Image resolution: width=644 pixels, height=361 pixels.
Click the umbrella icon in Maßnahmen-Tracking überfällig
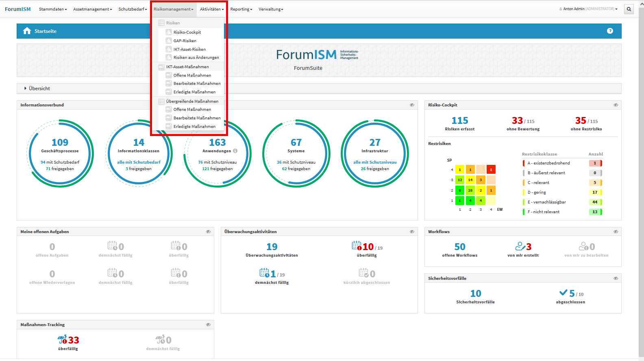pyautogui.click(x=62, y=339)
